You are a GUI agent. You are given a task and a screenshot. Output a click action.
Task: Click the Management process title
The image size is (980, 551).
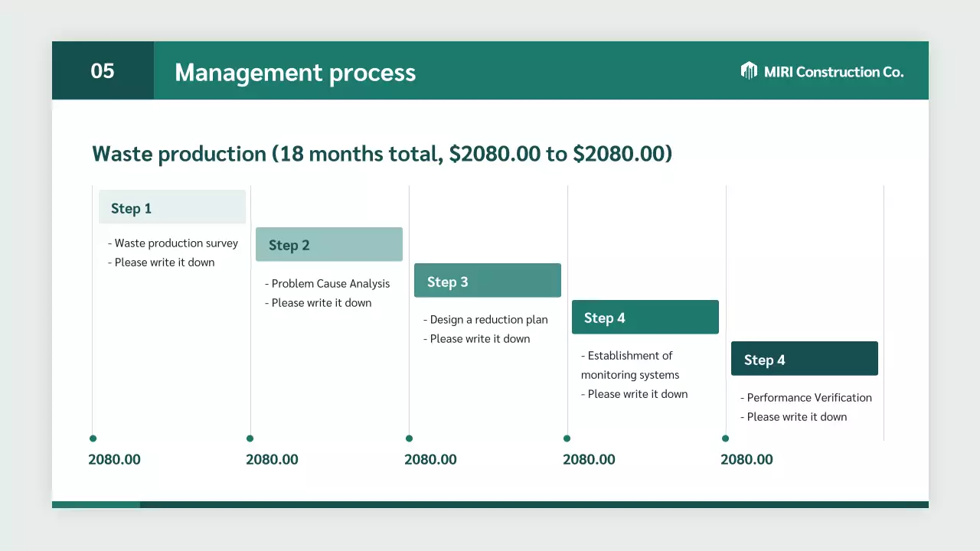[295, 73]
